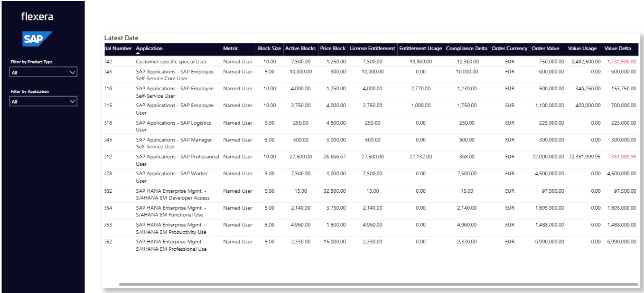Sort by the Metric column header
The image size is (644, 293).
click(230, 49)
